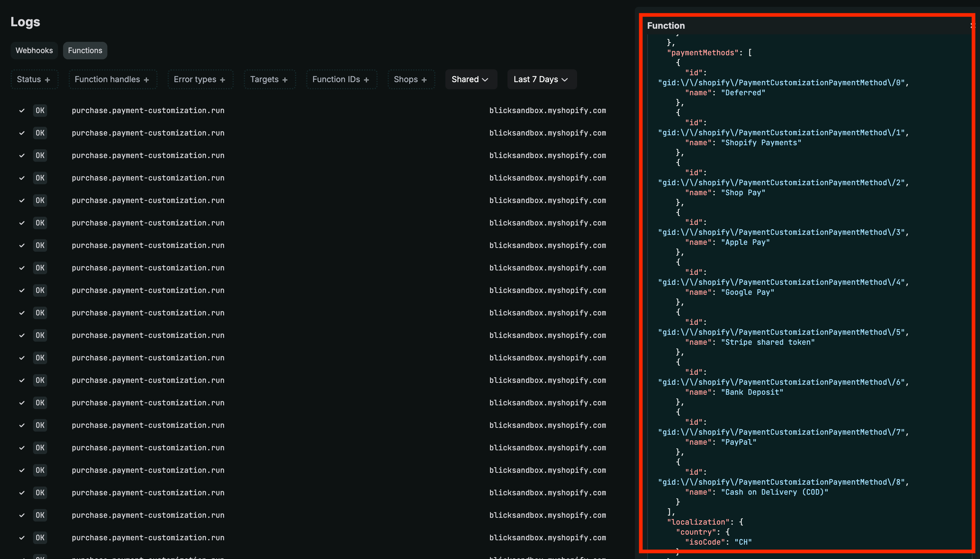Click the plus icon beside Error types
Screen dimensions: 980x559
click(223, 80)
